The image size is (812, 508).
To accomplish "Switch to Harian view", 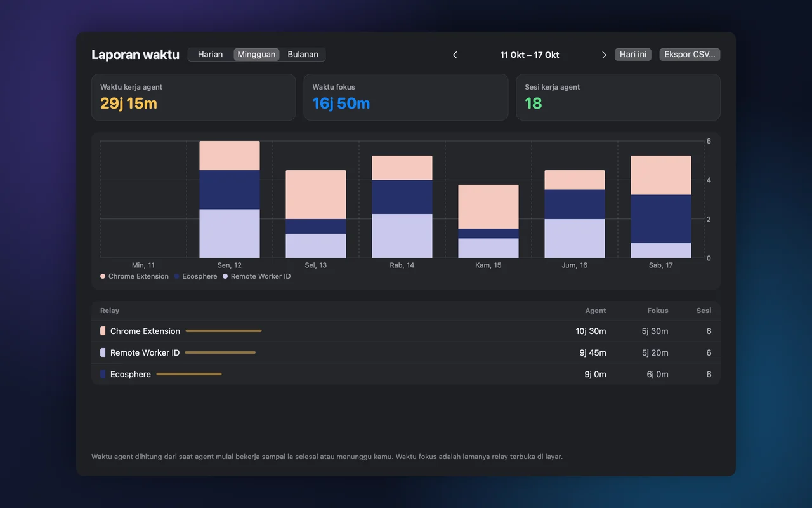I will coord(210,55).
